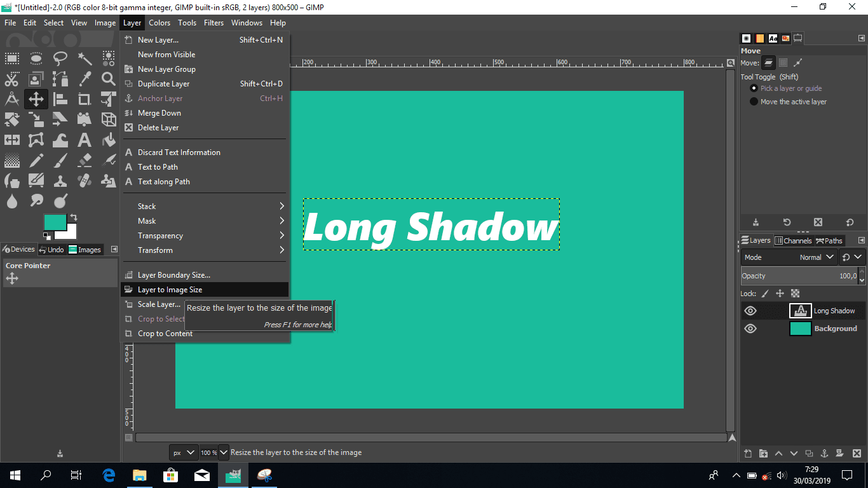This screenshot has height=488, width=868.
Task: Switch to the Channels tab
Action: (793, 240)
